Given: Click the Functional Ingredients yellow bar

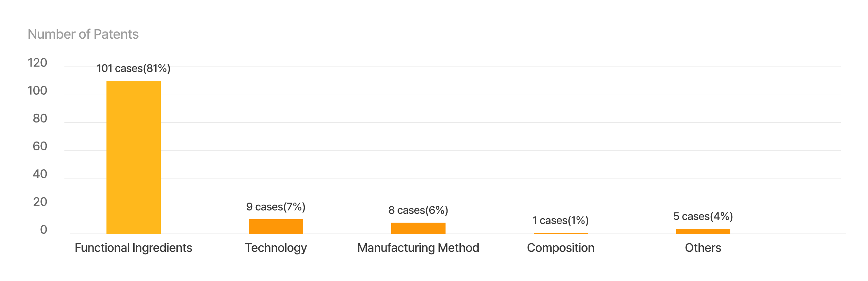Looking at the screenshot, I should (133, 157).
